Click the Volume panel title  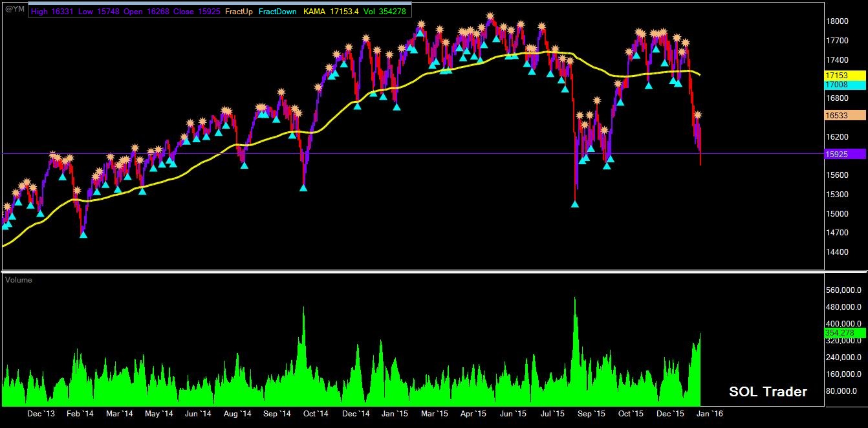coord(19,280)
